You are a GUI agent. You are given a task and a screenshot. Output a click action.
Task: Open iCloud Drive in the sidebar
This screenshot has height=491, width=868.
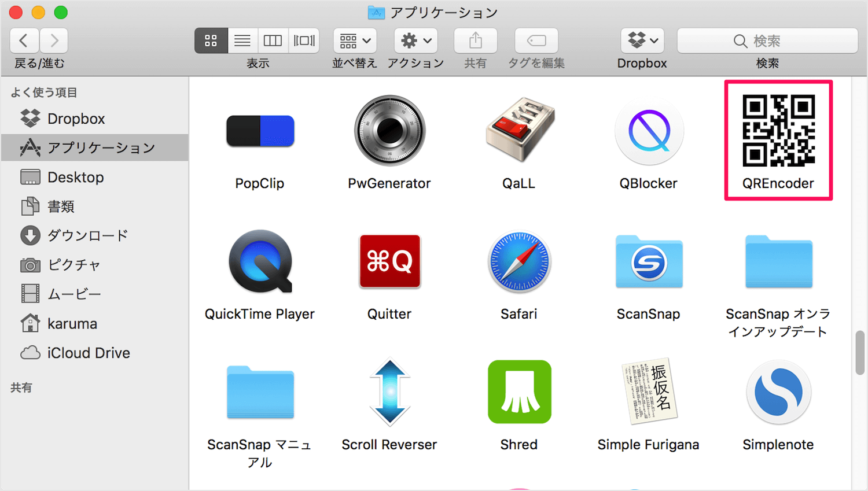tap(95, 353)
